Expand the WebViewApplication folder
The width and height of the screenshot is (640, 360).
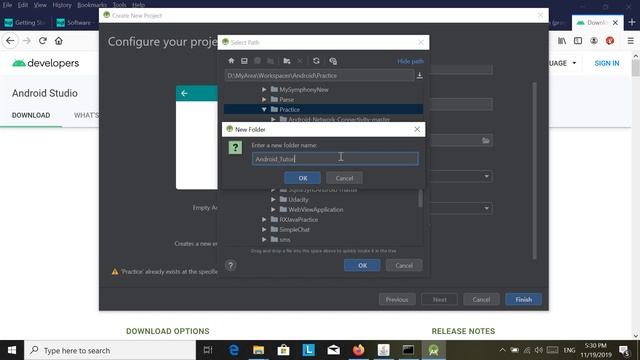pyautogui.click(x=273, y=209)
